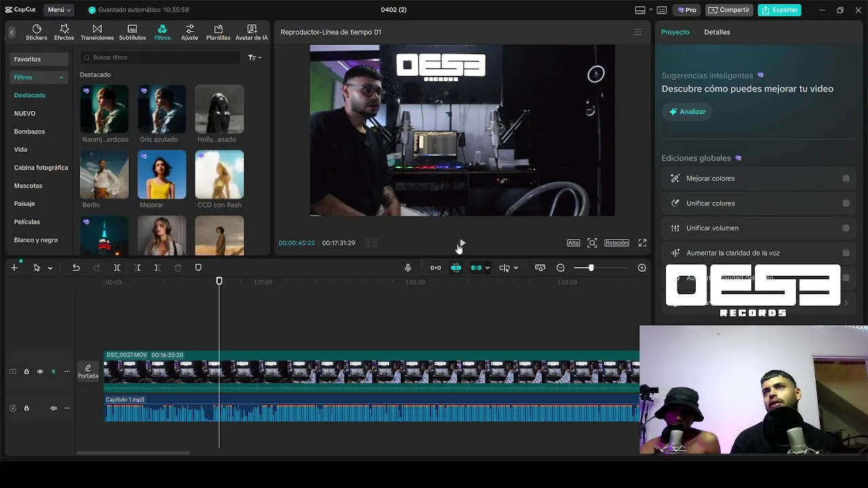Screen dimensions: 868x488
Task: Click the Analizar button
Action: click(x=687, y=112)
